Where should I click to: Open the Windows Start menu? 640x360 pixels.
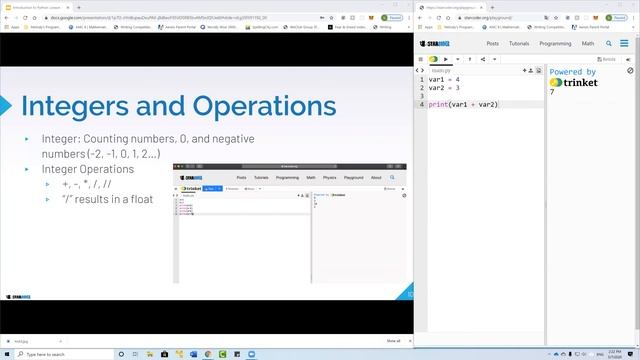pos(7,354)
